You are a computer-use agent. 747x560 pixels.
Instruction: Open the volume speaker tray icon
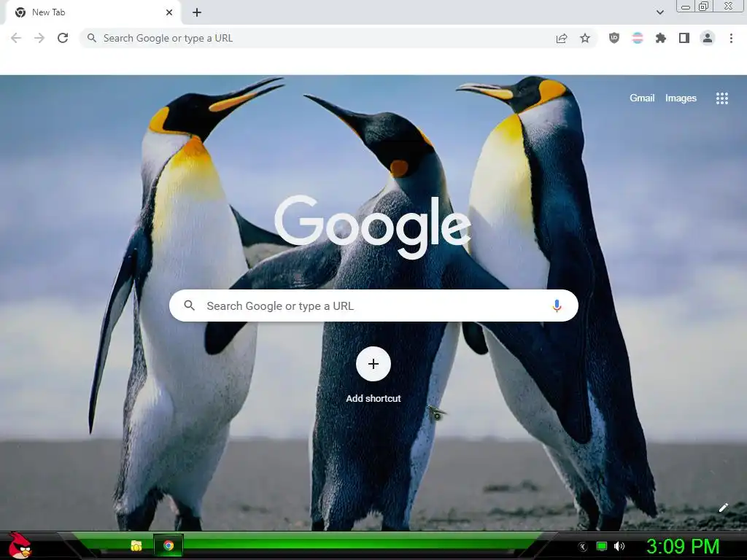(x=619, y=546)
